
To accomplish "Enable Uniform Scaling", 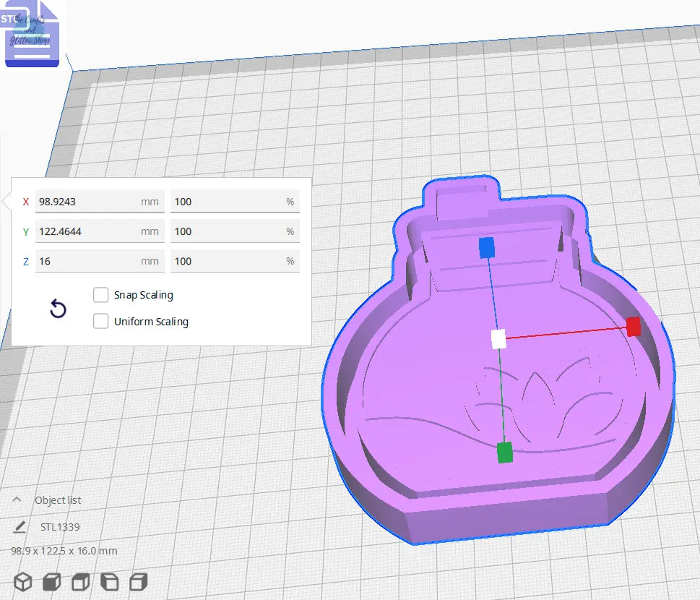I will (101, 321).
